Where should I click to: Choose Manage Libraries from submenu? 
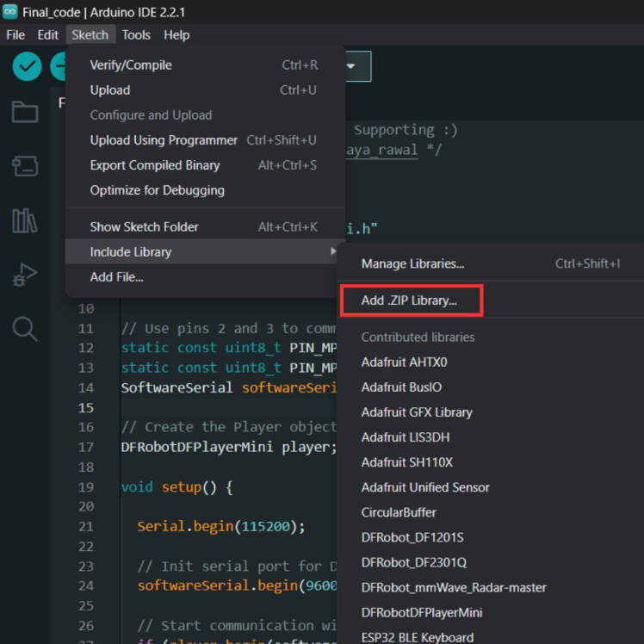413,263
